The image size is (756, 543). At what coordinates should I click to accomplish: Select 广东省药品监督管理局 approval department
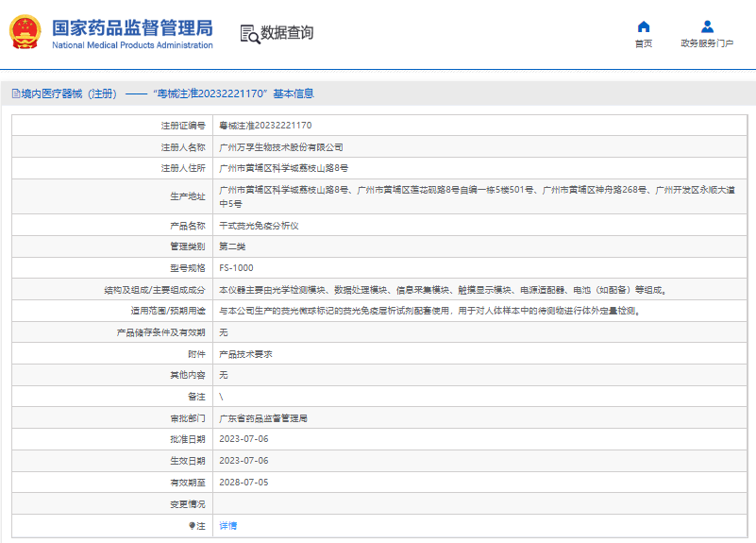point(263,418)
